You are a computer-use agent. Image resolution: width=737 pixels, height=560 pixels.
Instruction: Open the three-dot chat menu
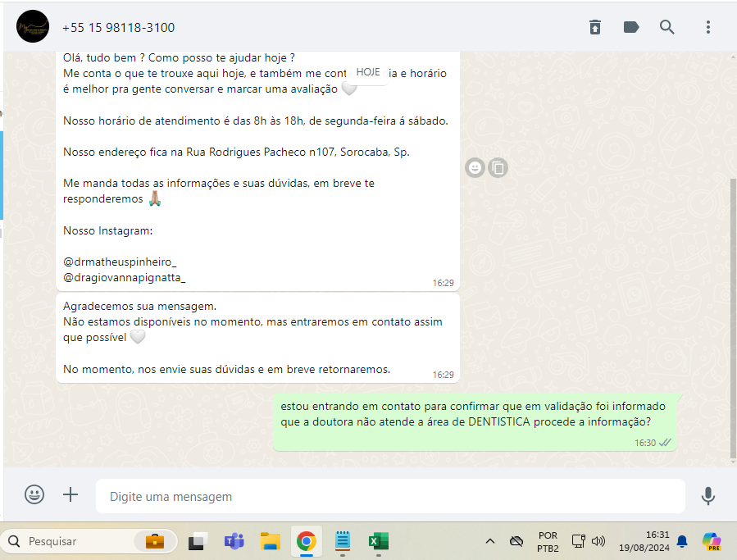point(707,27)
